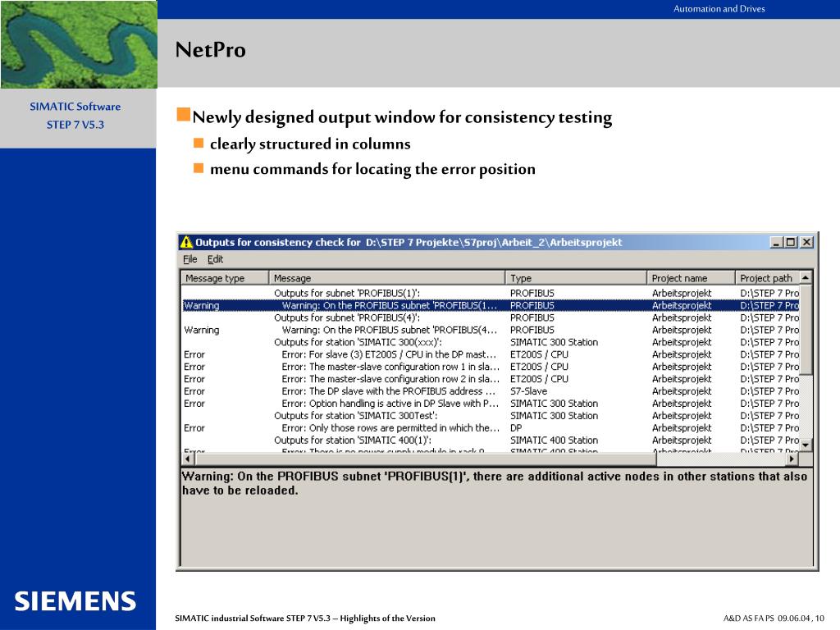Maximize the consistency check output window

pos(790,242)
